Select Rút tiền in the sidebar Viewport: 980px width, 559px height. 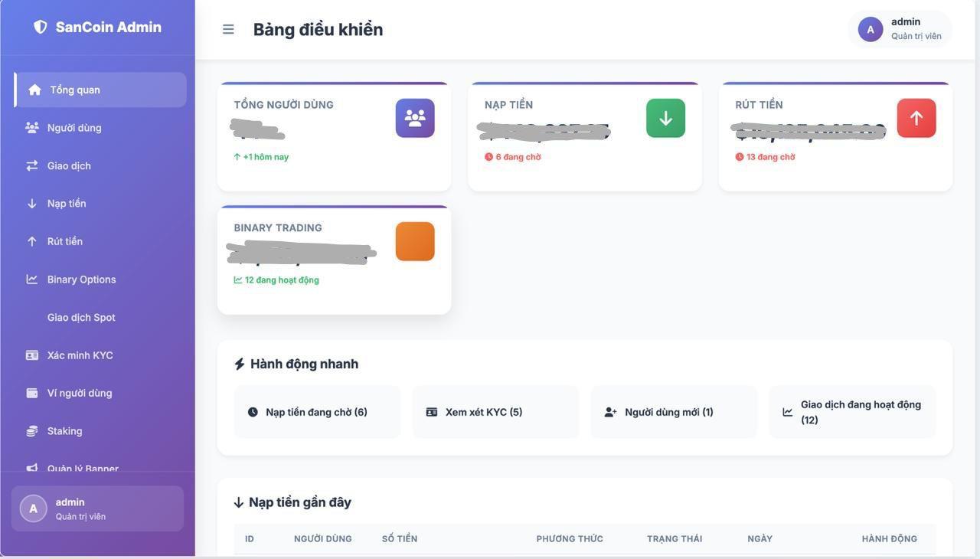[65, 241]
